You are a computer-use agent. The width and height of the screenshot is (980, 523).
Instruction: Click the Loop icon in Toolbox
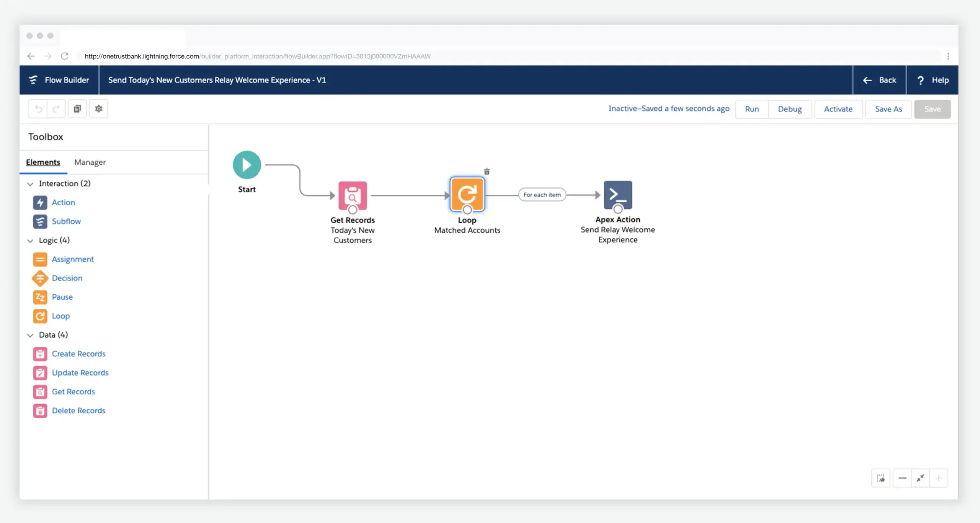[x=40, y=316]
